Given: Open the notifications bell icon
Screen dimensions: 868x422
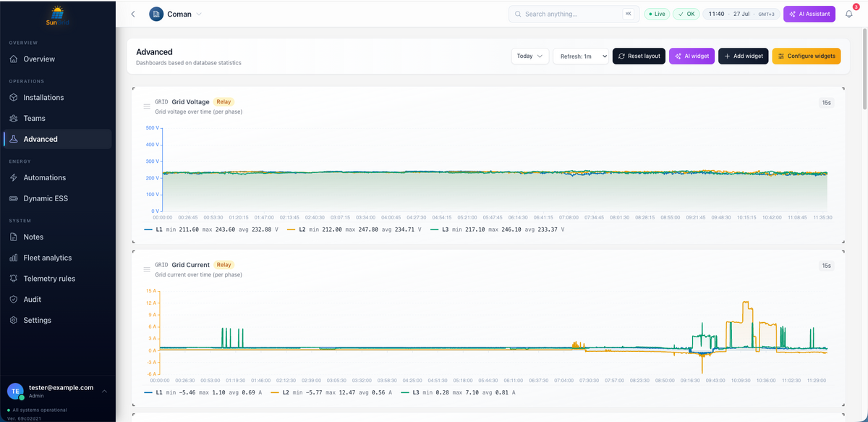Looking at the screenshot, I should (x=849, y=14).
